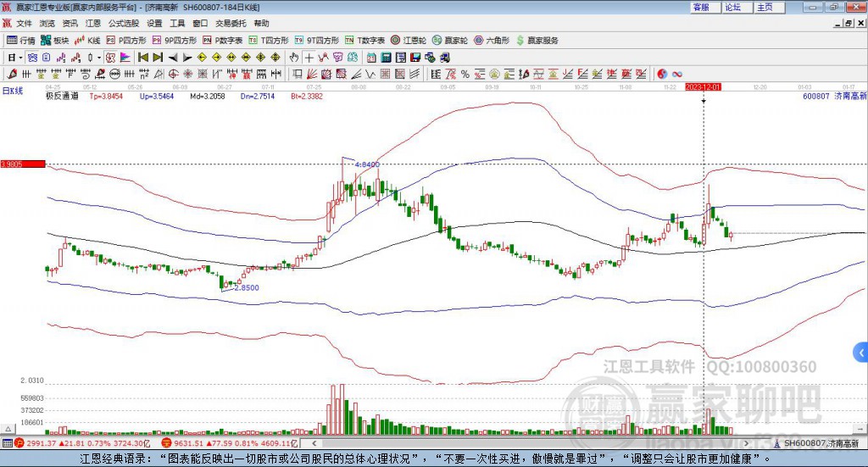The width and height of the screenshot is (868, 467).
Task: Click the Bt=2.3382 indicator value
Action: pos(307,96)
